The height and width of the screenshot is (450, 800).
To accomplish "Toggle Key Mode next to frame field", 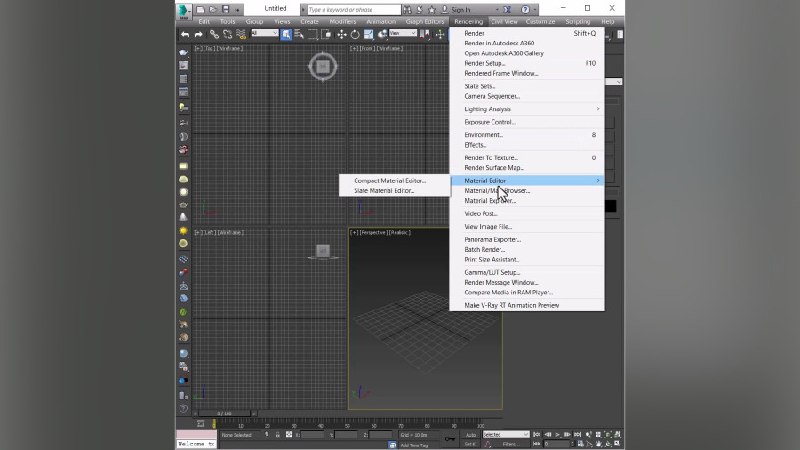I will pos(536,444).
